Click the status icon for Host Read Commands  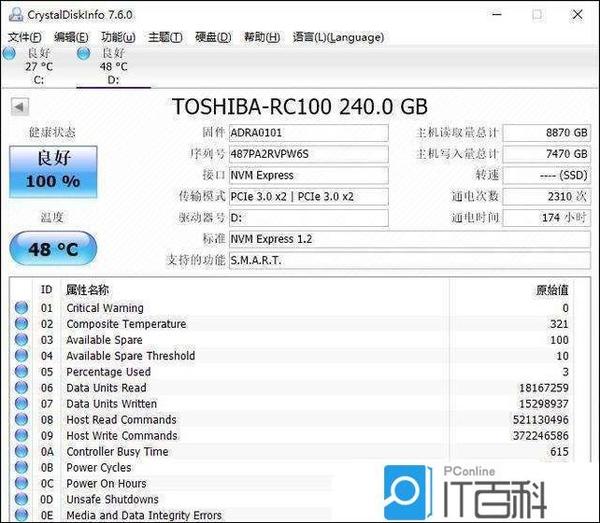click(21, 419)
